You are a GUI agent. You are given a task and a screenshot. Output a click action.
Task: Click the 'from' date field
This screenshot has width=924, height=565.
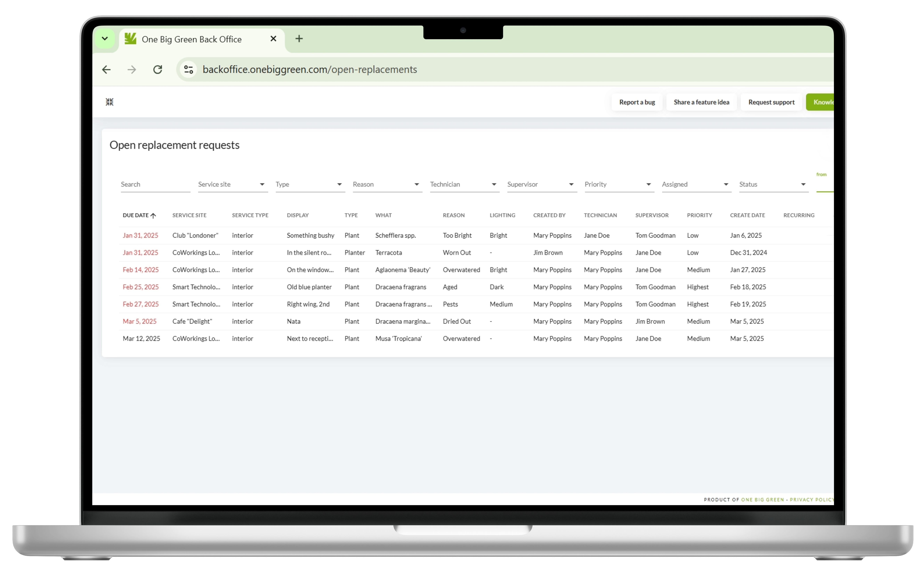click(x=825, y=183)
